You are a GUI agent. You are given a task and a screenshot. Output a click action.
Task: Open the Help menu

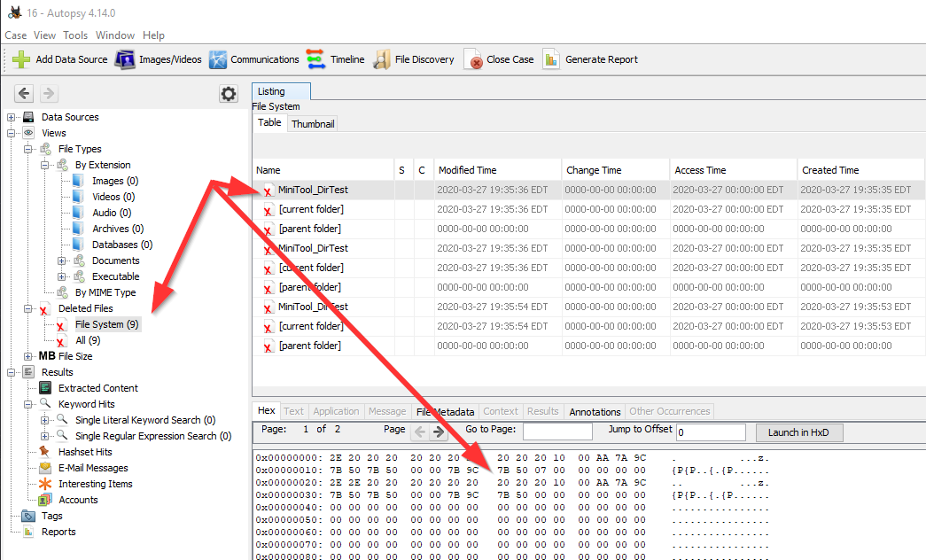pos(153,35)
